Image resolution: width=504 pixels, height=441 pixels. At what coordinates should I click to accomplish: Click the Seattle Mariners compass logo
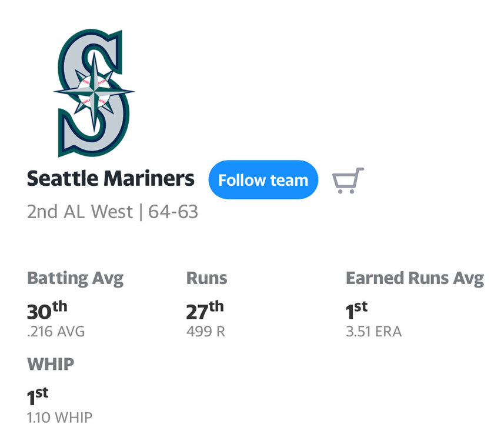94,93
